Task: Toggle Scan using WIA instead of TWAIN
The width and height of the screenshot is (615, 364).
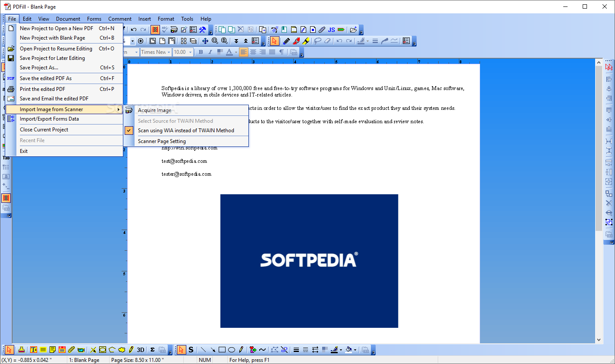Action: click(x=186, y=131)
